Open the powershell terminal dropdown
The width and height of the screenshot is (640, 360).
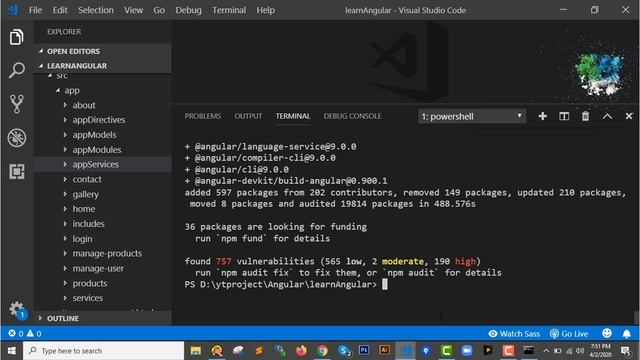click(472, 116)
